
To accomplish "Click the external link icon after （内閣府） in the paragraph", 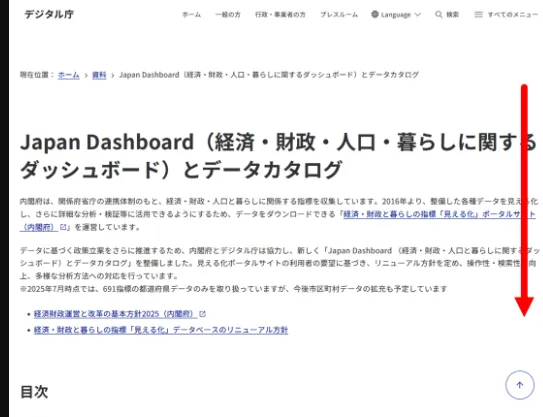I will coord(63,227).
